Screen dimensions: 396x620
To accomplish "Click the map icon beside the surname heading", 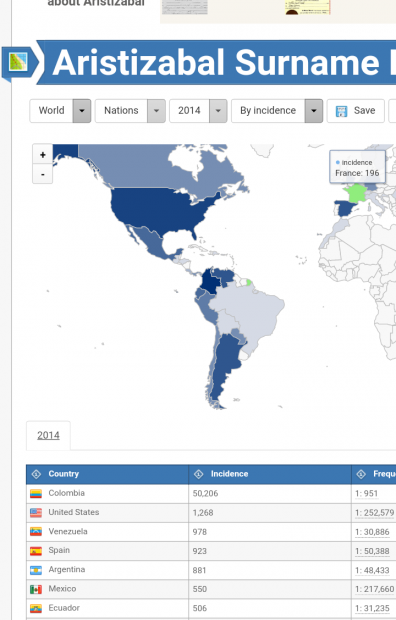I will click(x=18, y=62).
